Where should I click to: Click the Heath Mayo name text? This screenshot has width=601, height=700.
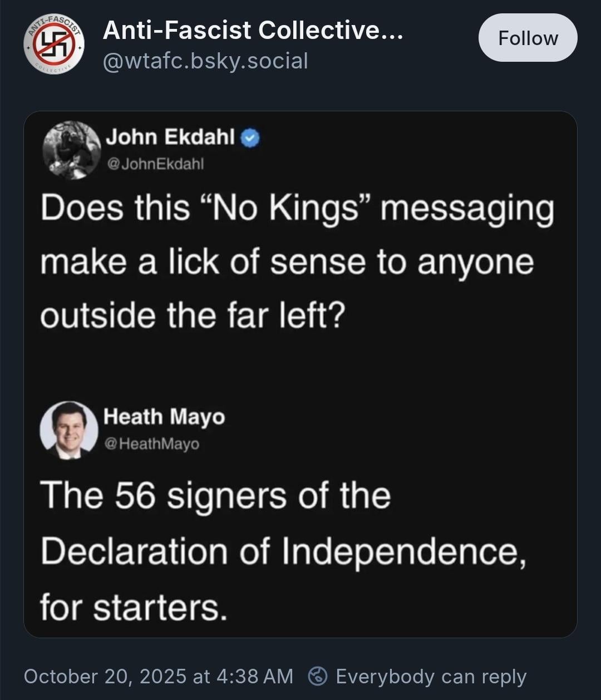(x=164, y=417)
